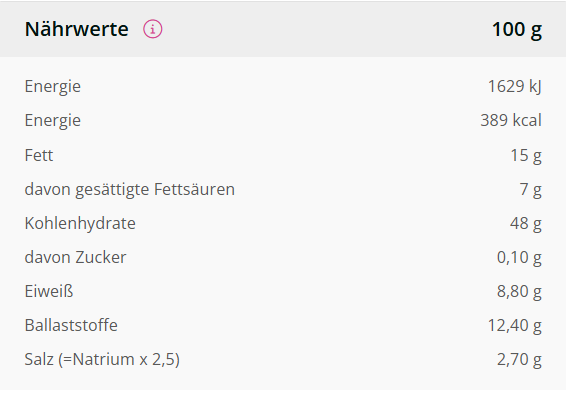
Task: Click the 0,10 g sugar value
Action: tap(519, 257)
